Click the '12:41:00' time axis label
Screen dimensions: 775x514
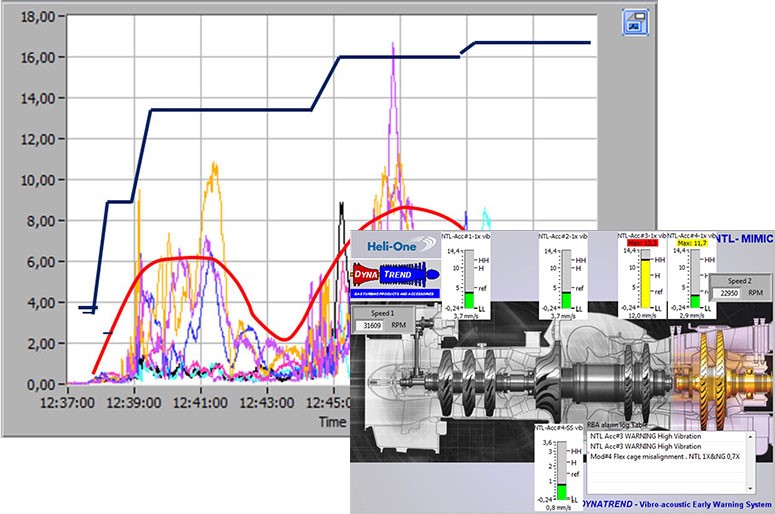pos(201,403)
